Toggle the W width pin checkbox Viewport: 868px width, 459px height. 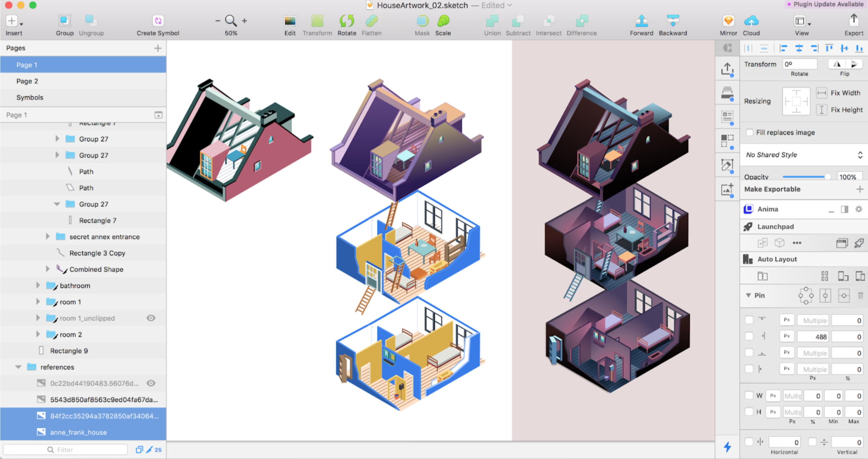click(x=749, y=396)
